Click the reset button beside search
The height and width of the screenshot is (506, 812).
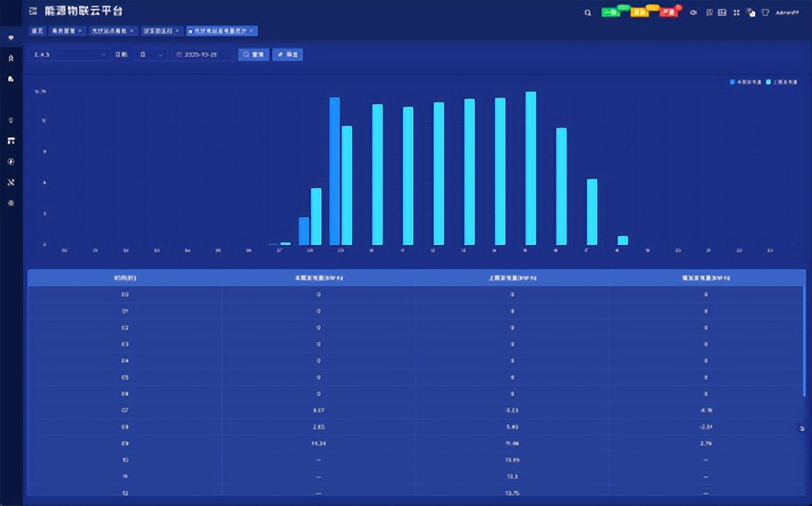287,55
